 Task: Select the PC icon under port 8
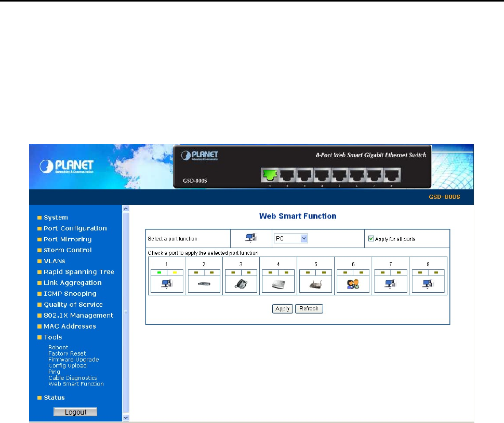tap(428, 284)
